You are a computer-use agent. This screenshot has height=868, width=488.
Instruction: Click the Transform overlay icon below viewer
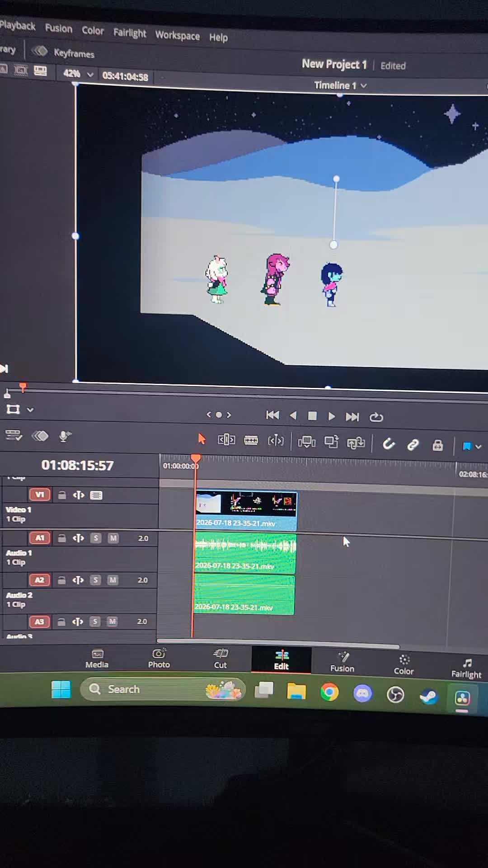(x=13, y=410)
